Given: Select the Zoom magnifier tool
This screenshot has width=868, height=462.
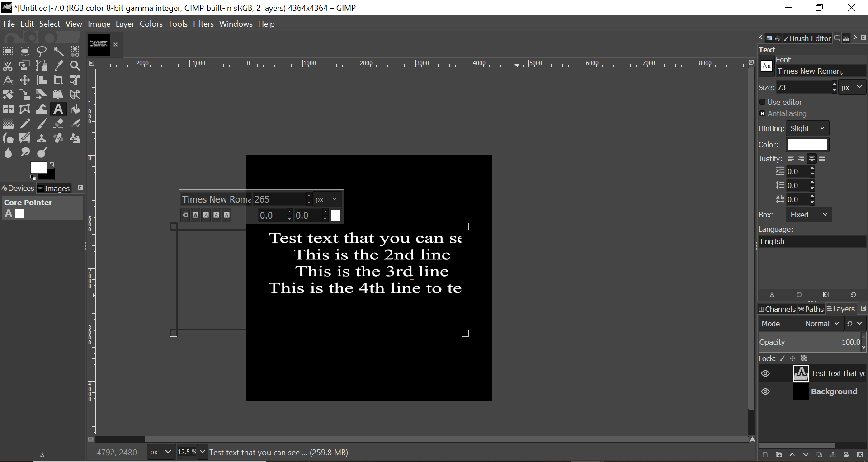Looking at the screenshot, I should [x=75, y=66].
